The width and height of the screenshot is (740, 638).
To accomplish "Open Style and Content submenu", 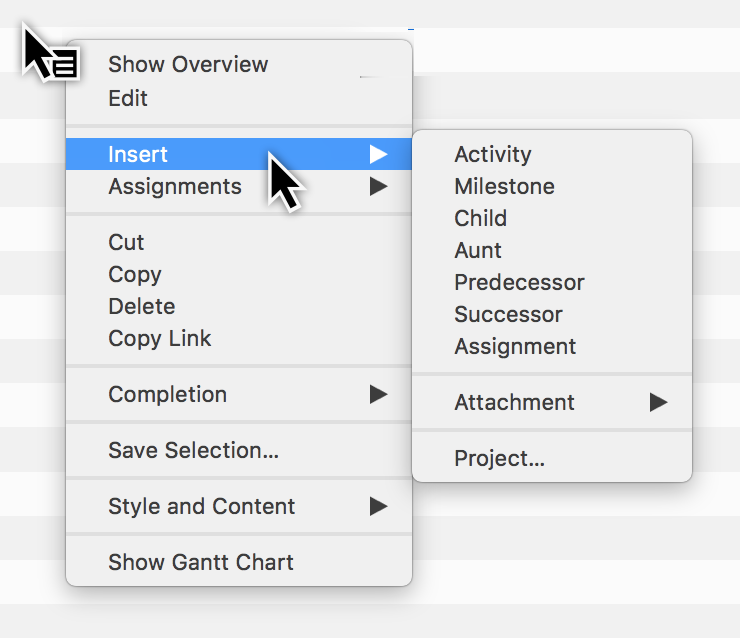I will coord(201,507).
